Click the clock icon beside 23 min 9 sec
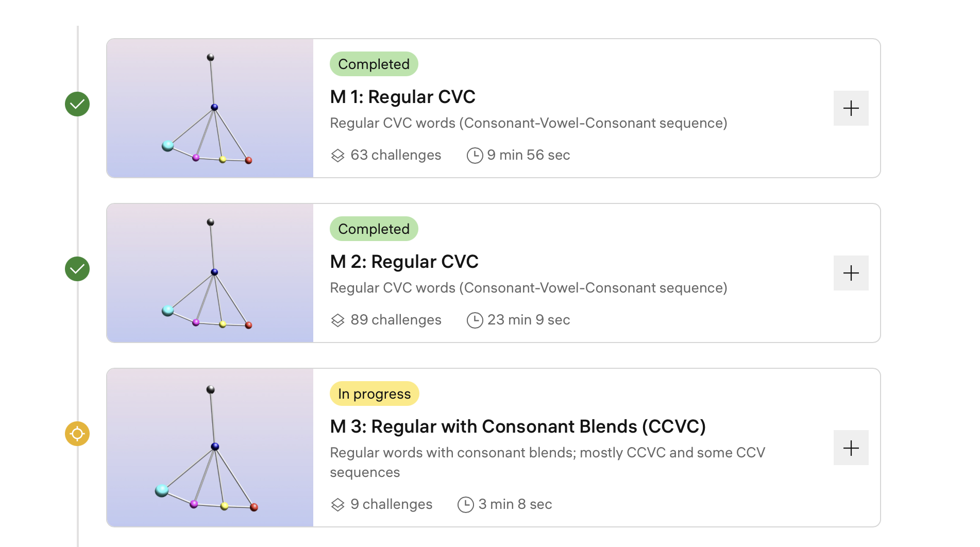The width and height of the screenshot is (980, 547). [475, 320]
